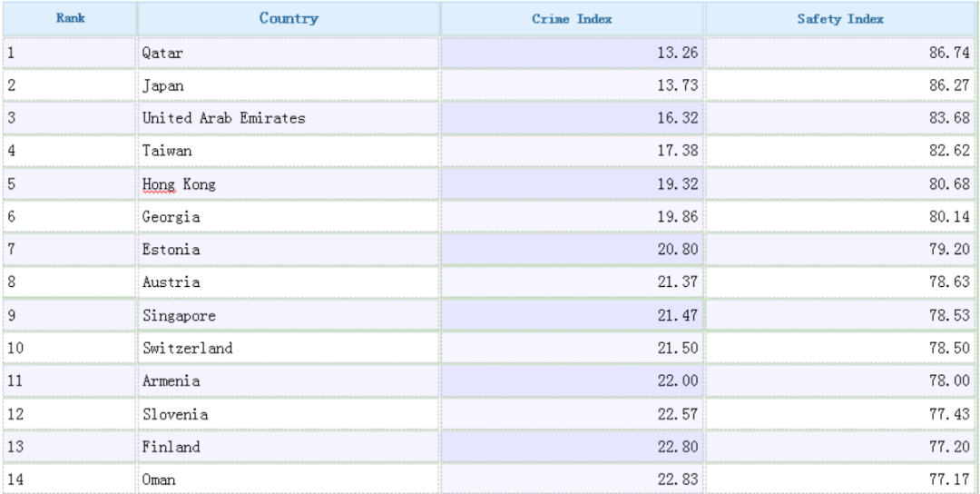Click the Rank column header

pos(70,18)
